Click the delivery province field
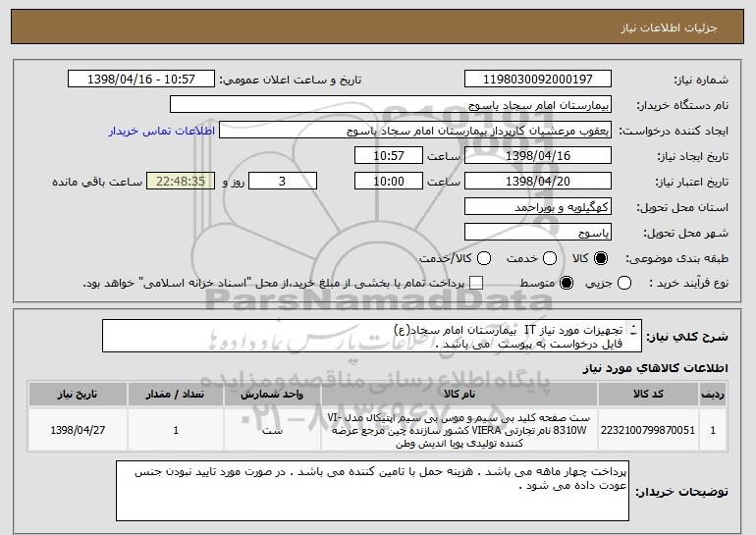Screen dimensions: 756x535 click(x=538, y=207)
